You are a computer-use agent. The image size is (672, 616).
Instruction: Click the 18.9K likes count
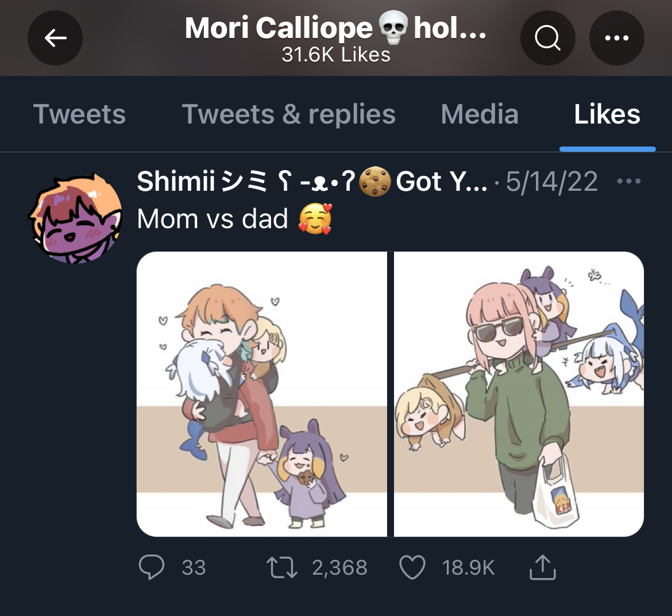[469, 568]
